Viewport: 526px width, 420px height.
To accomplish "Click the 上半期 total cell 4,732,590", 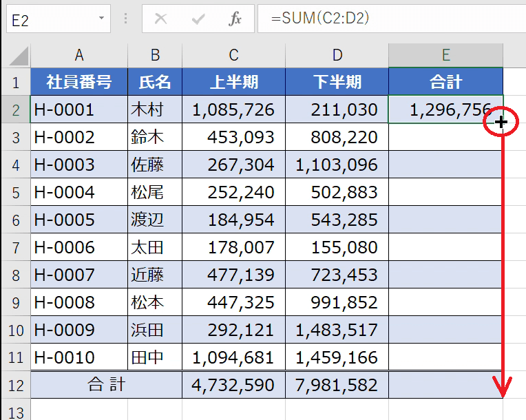I will (233, 384).
